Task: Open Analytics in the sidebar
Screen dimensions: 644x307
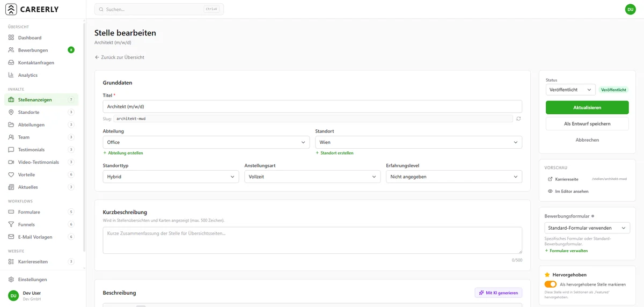Action: pyautogui.click(x=41, y=75)
